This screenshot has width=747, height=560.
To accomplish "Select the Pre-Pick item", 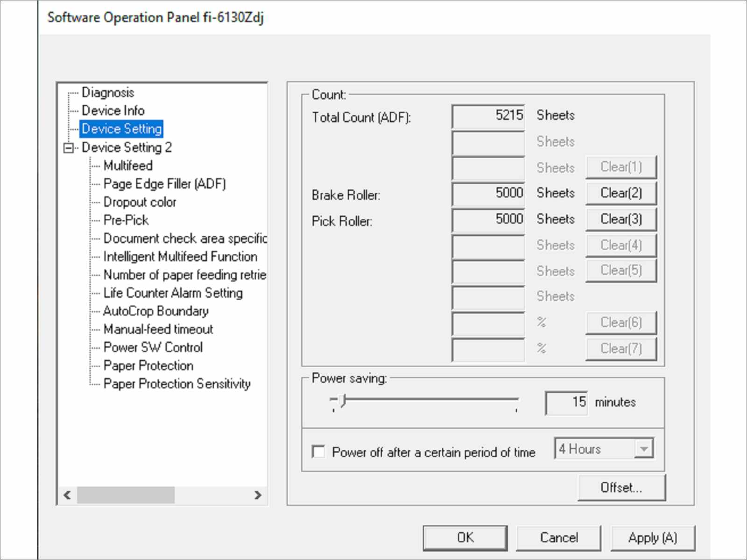I will pyautogui.click(x=126, y=220).
